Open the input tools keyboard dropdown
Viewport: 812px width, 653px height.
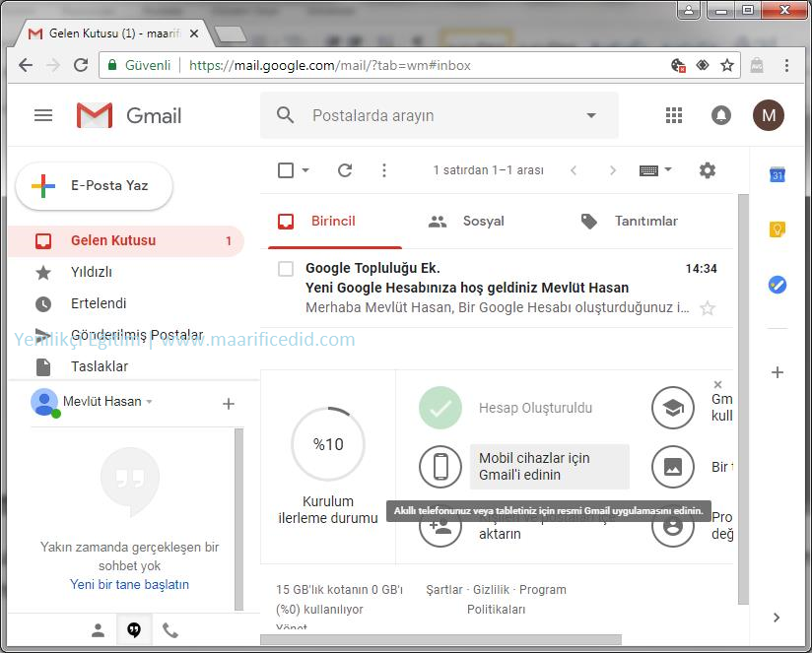pos(655,169)
